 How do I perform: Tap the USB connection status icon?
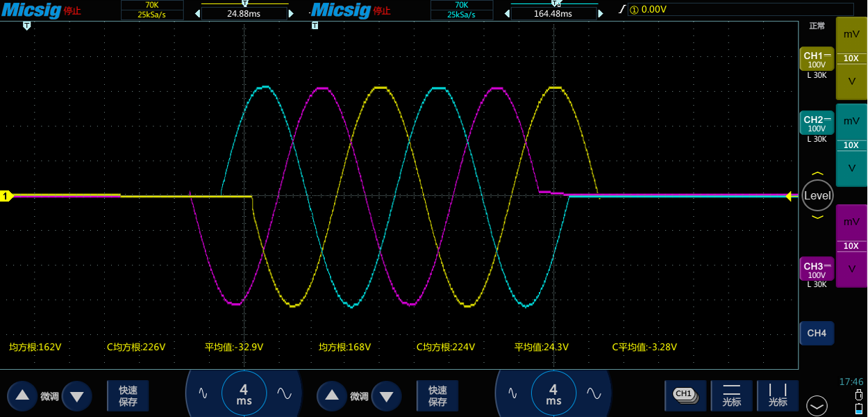(859, 394)
